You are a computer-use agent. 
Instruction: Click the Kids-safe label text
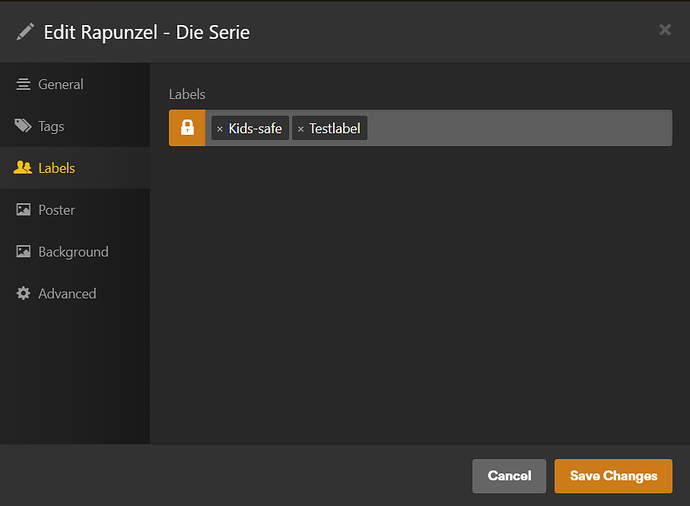pos(255,128)
